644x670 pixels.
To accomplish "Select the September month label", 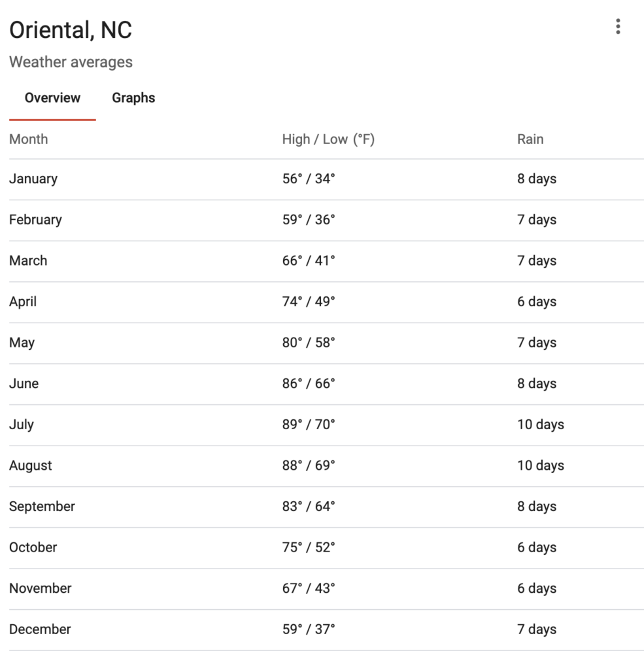I will [x=42, y=507].
